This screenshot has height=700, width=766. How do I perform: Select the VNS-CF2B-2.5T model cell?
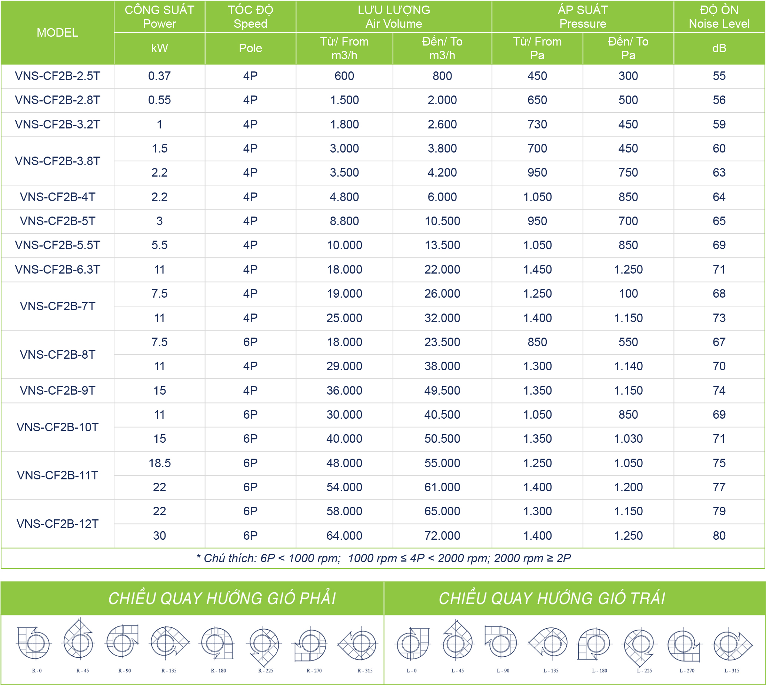57,76
